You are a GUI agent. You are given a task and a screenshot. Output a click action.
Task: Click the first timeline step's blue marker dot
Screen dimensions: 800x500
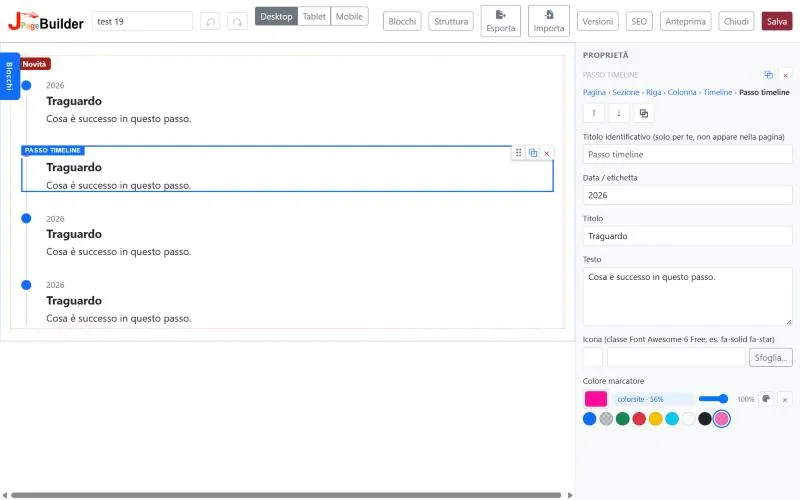coord(27,85)
